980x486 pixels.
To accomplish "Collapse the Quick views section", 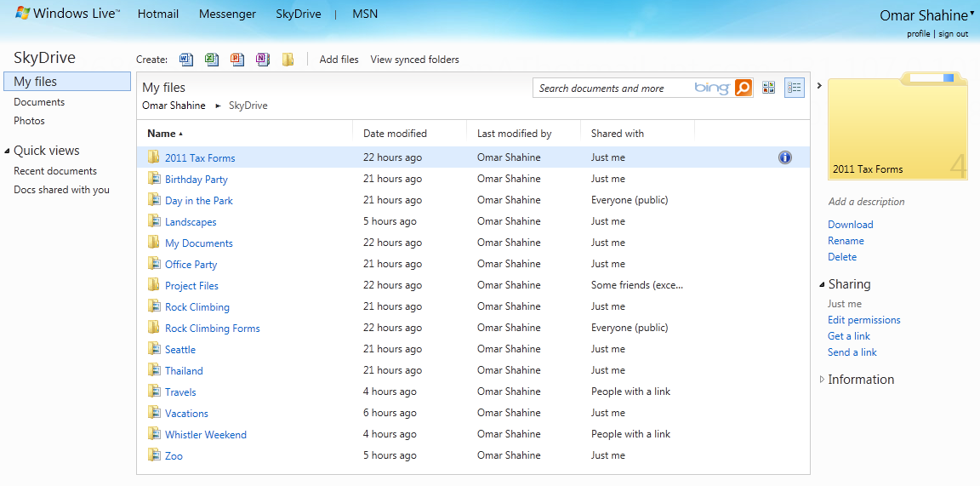I will tap(8, 152).
